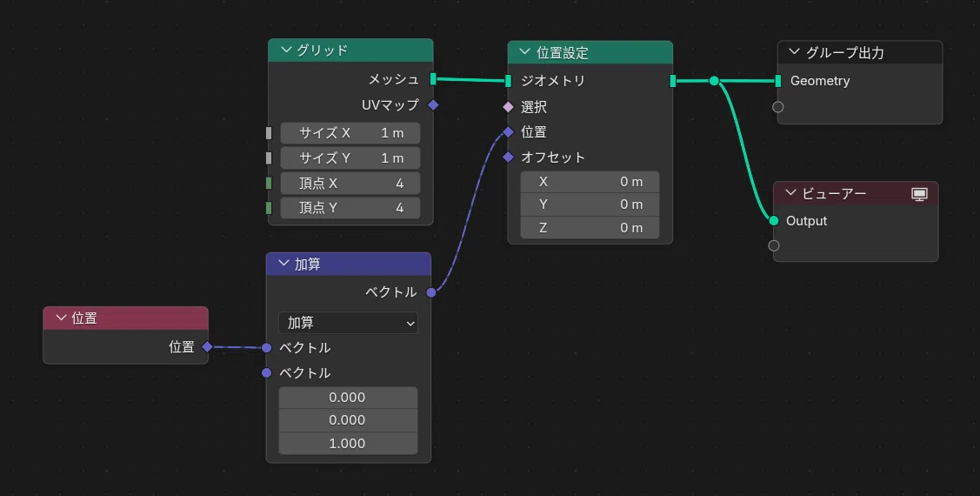Click the Geometry label in グループ出力

pyautogui.click(x=820, y=81)
